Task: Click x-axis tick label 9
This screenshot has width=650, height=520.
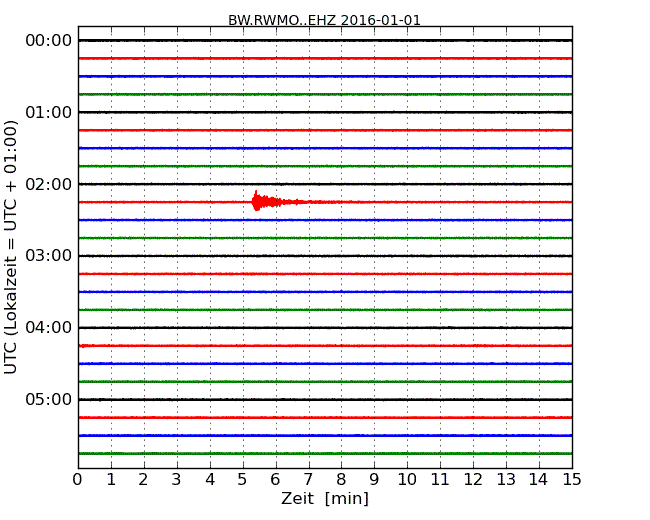Action: tap(374, 480)
